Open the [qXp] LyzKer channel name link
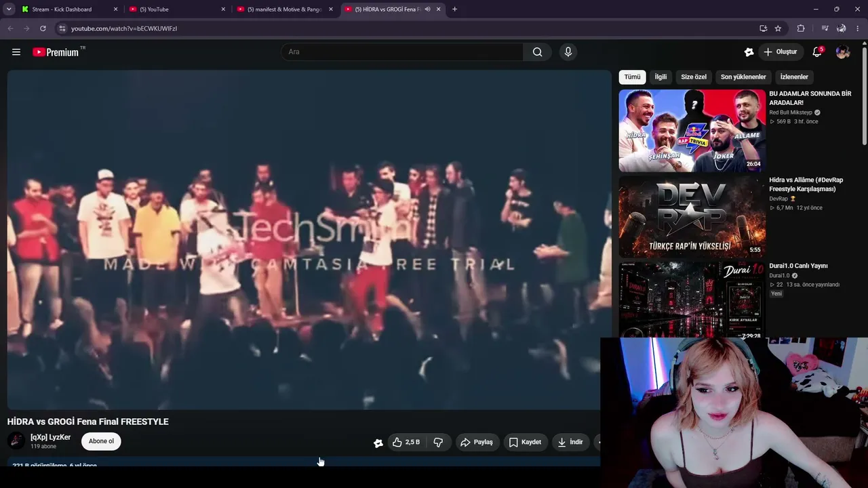Image resolution: width=868 pixels, height=488 pixels. pyautogui.click(x=50, y=437)
